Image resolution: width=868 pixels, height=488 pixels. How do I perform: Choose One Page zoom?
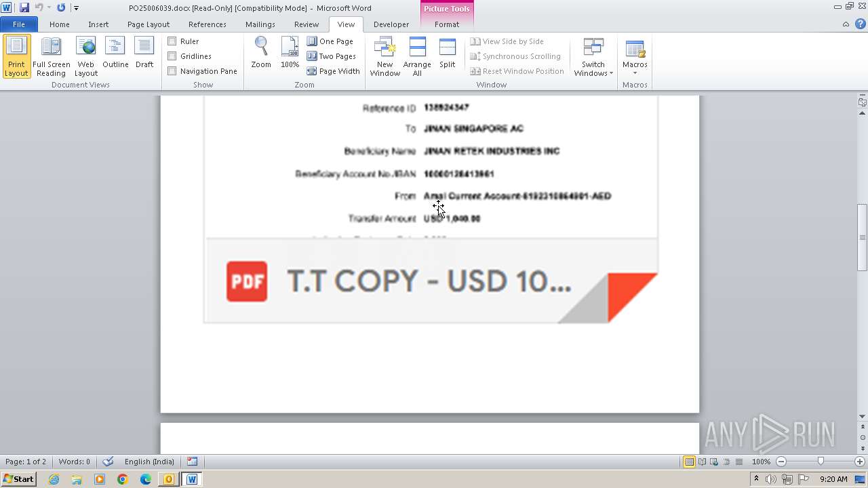[330, 41]
